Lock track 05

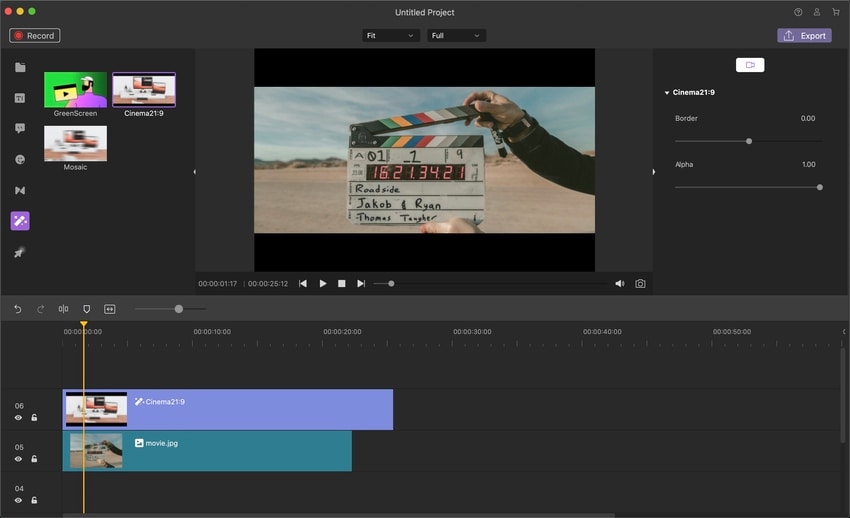click(x=34, y=458)
